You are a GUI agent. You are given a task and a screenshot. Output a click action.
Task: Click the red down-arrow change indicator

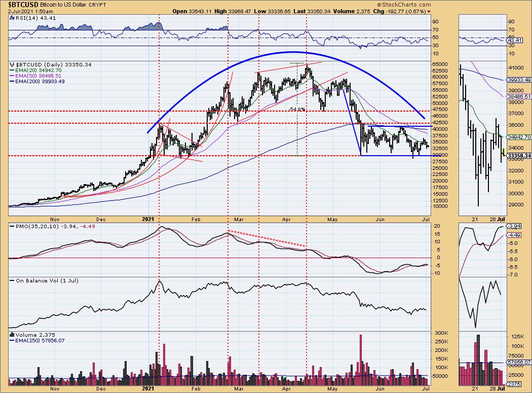tap(429, 12)
